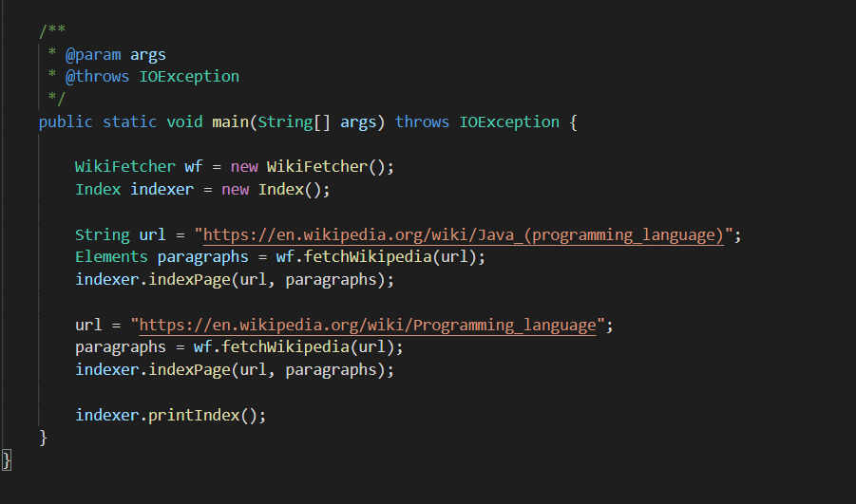Place cursor on the 'main' method name

pos(230,122)
